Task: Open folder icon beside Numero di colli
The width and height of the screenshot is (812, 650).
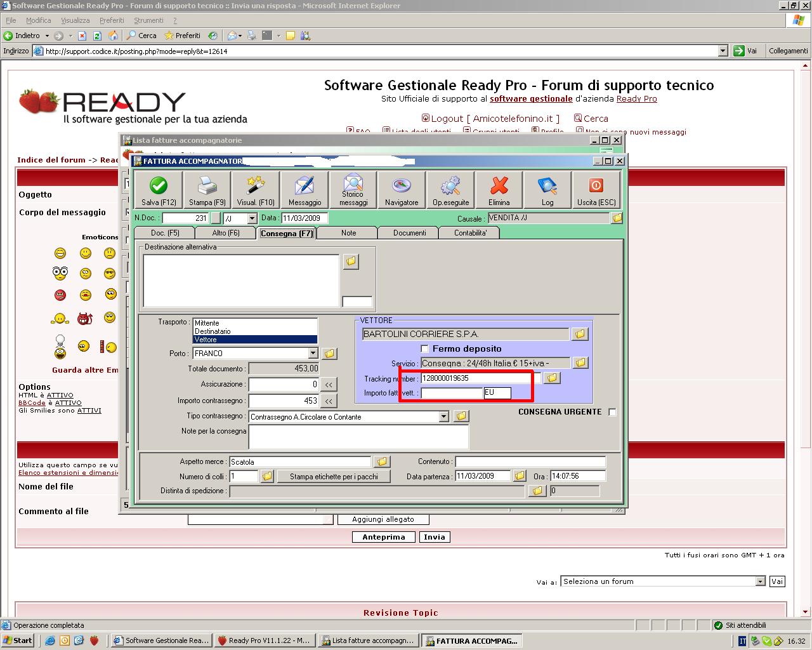Action: (x=267, y=476)
